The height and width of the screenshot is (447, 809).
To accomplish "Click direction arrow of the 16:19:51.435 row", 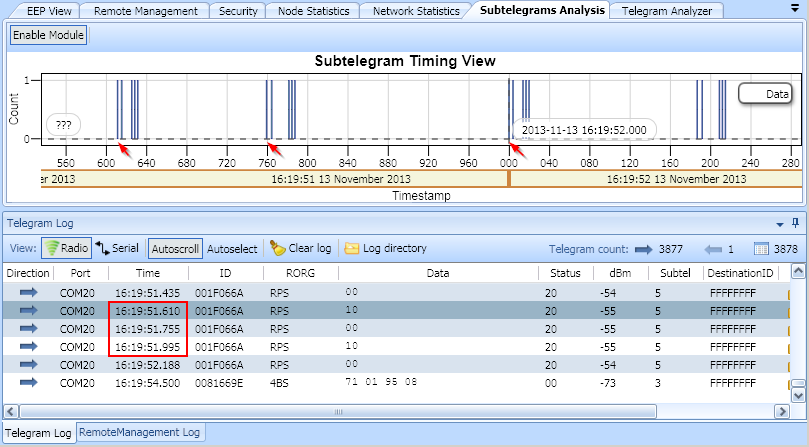I will (x=28, y=292).
